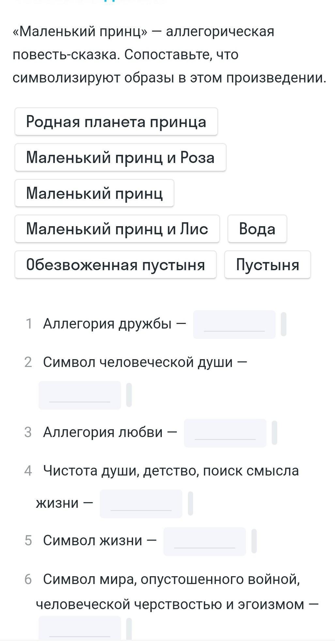
Task: Tap the 'Маленький принц и Роза' chip
Action: tap(120, 157)
